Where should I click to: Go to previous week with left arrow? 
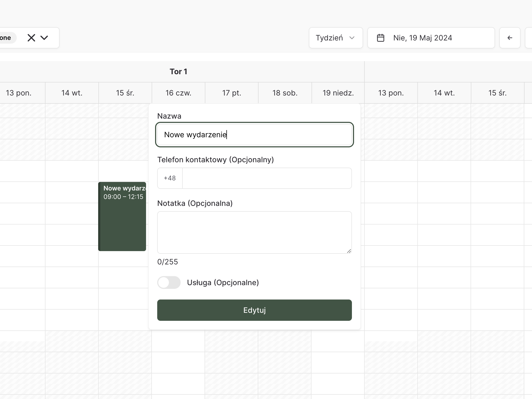point(510,38)
